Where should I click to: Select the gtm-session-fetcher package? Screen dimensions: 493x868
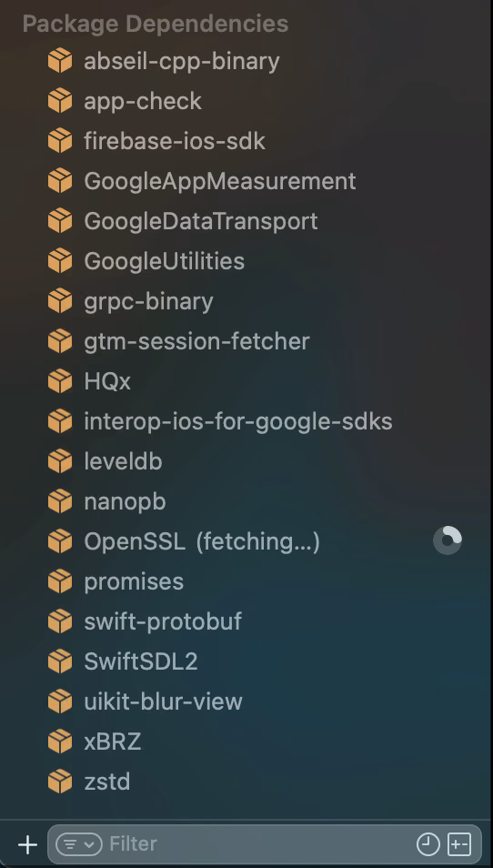(246, 341)
